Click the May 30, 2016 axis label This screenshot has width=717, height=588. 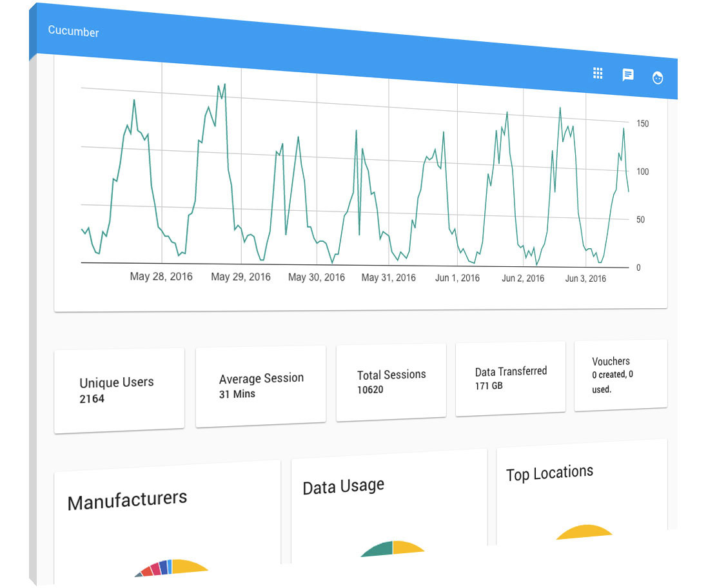317,277
